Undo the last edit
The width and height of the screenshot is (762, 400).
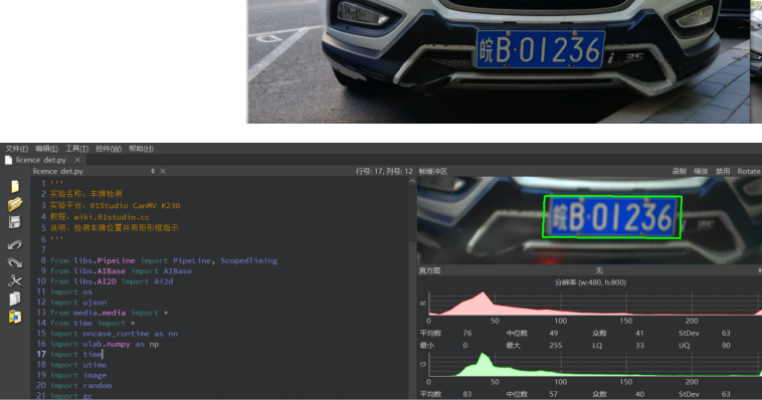point(15,244)
